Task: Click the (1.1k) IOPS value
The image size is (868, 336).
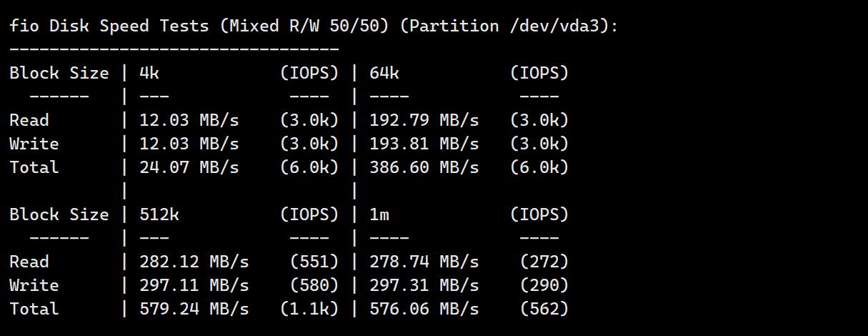Action: [x=309, y=309]
